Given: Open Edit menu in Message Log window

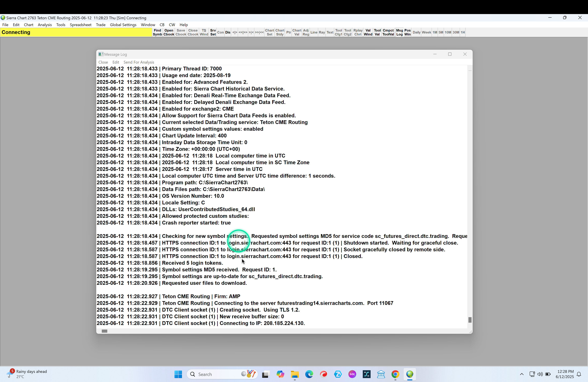Looking at the screenshot, I should (x=116, y=62).
